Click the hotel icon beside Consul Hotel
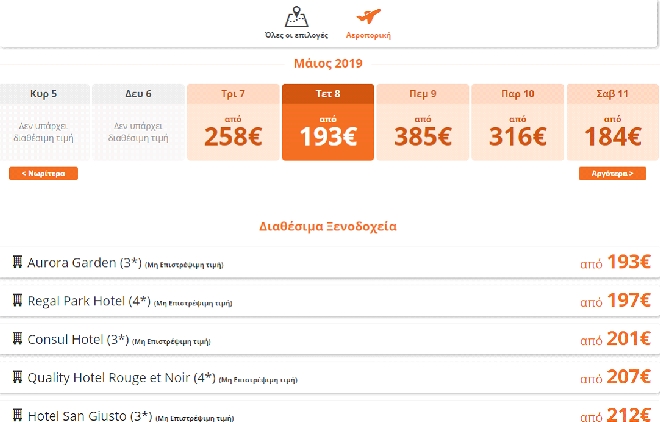Viewport: 660px width, 422px height. click(x=17, y=338)
